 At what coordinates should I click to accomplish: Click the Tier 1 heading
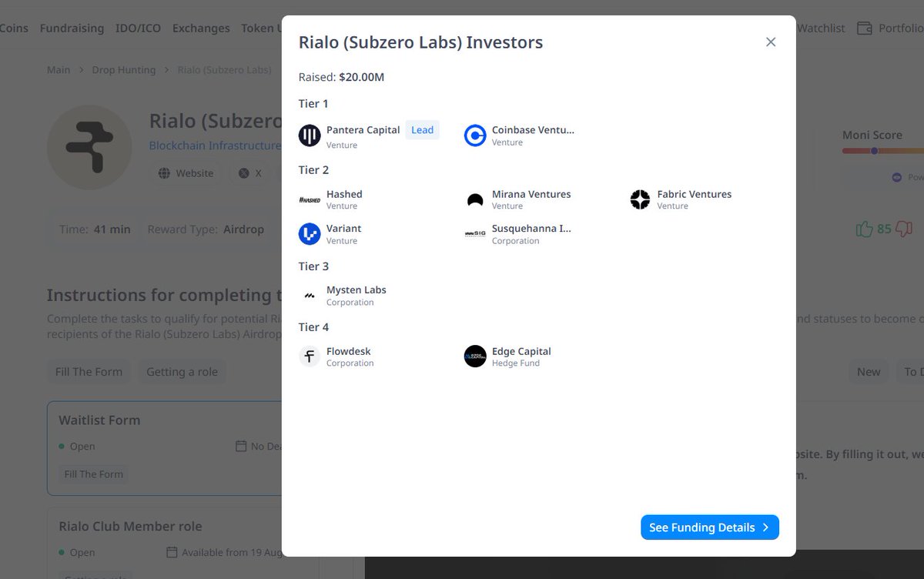point(313,104)
